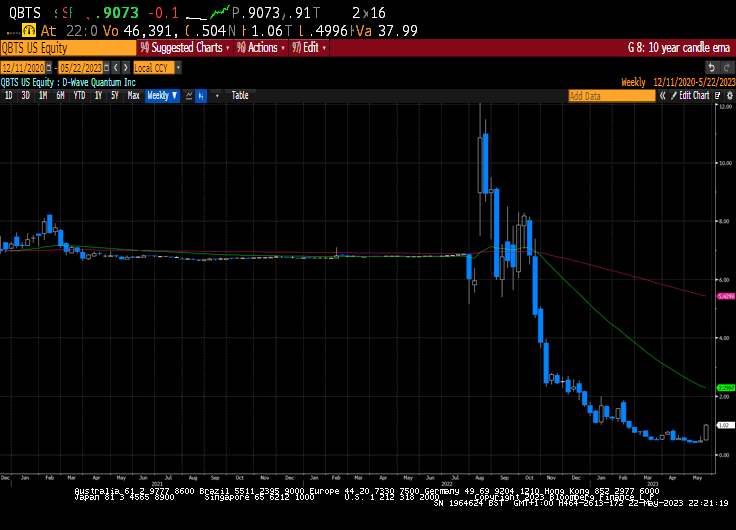Select the 1M range tab
Image resolution: width=736 pixels, height=530 pixels.
point(43,96)
